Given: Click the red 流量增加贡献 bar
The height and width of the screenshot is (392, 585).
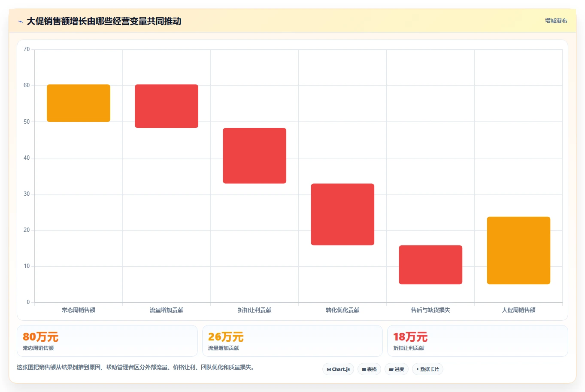Looking at the screenshot, I should [x=167, y=106].
